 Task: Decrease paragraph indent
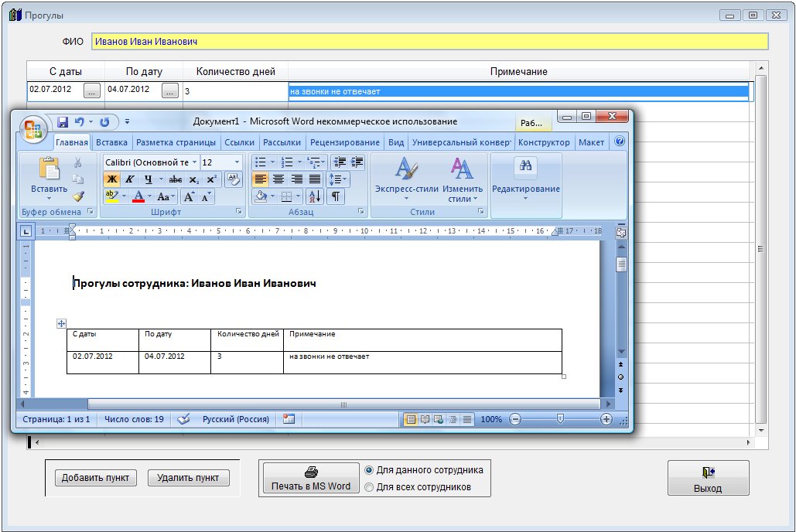340,162
